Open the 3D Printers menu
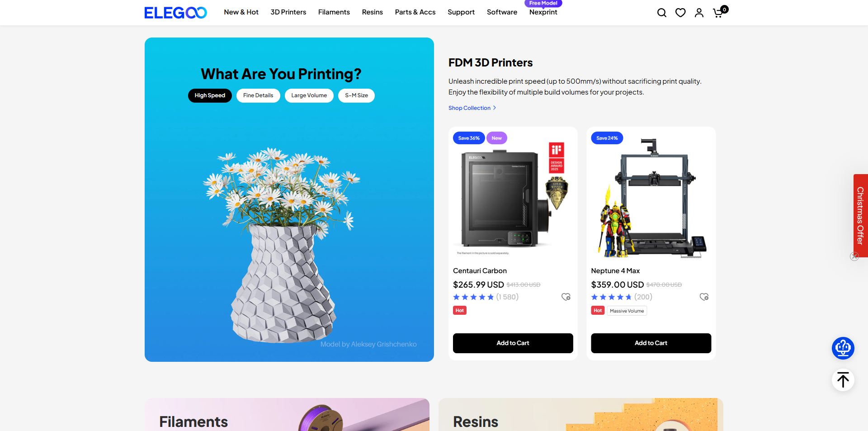 (288, 12)
